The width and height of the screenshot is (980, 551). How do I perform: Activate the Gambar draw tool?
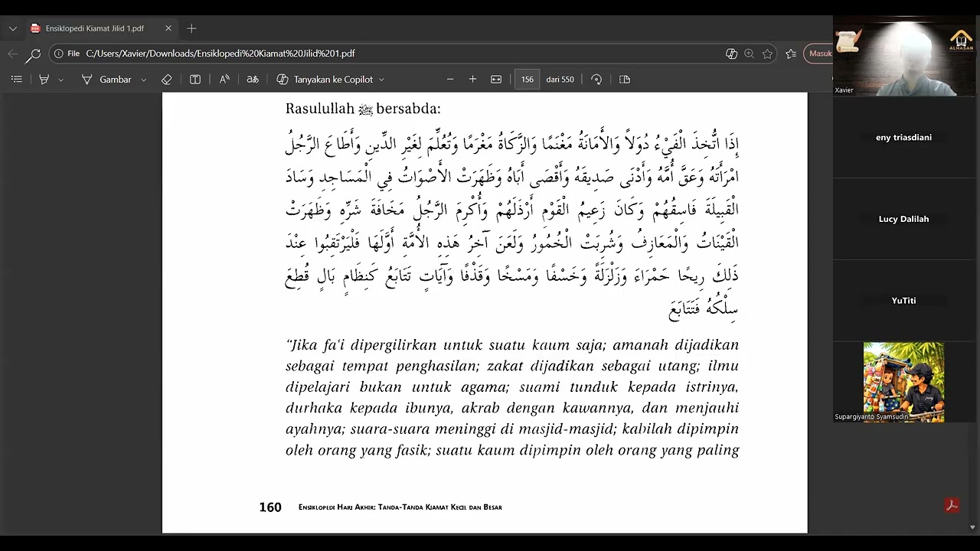pos(106,80)
